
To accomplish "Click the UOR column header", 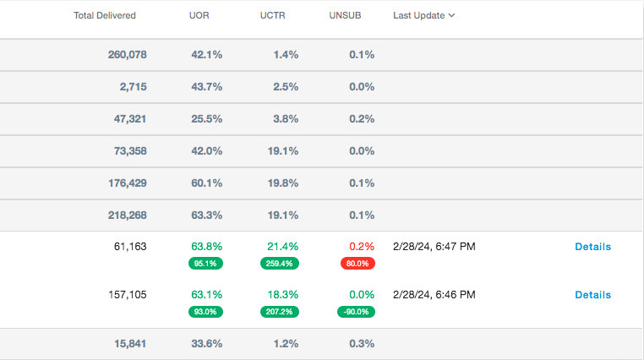I will (199, 16).
